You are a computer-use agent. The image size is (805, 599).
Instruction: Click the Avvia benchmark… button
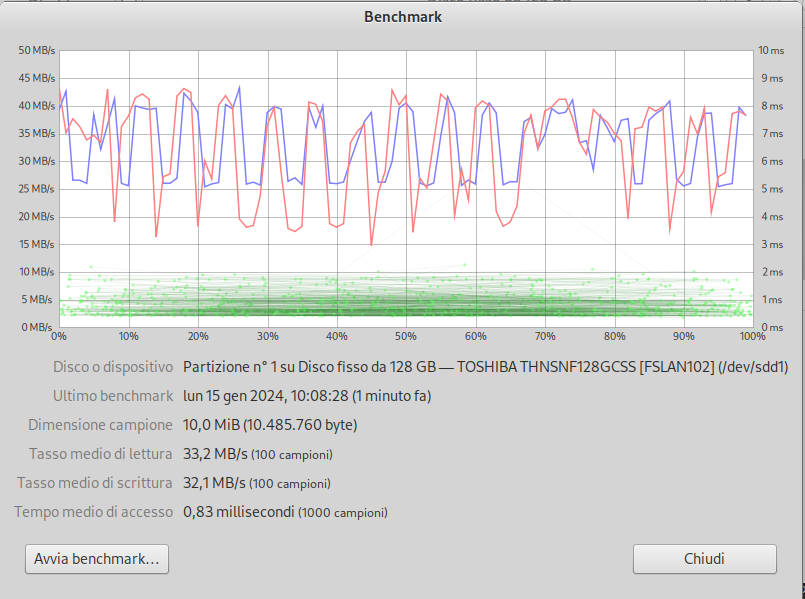coord(96,559)
